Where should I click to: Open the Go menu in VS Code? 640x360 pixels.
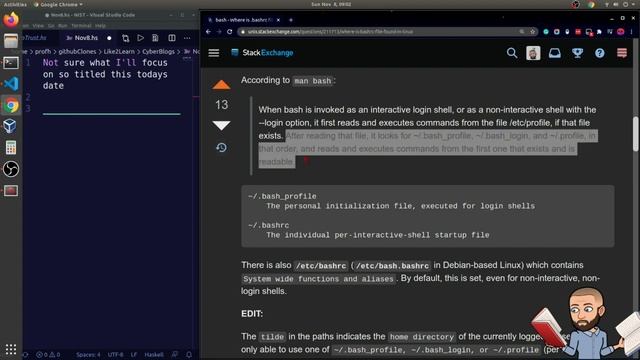click(x=51, y=25)
